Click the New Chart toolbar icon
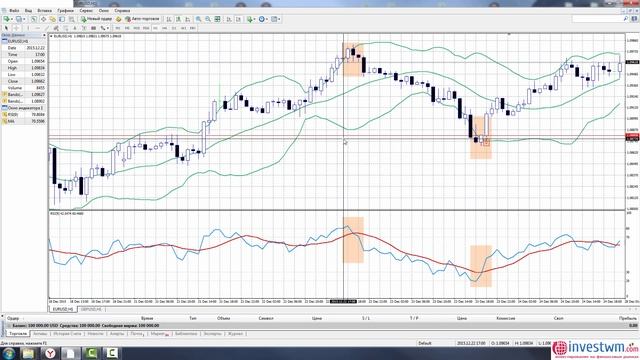 tap(7, 19)
